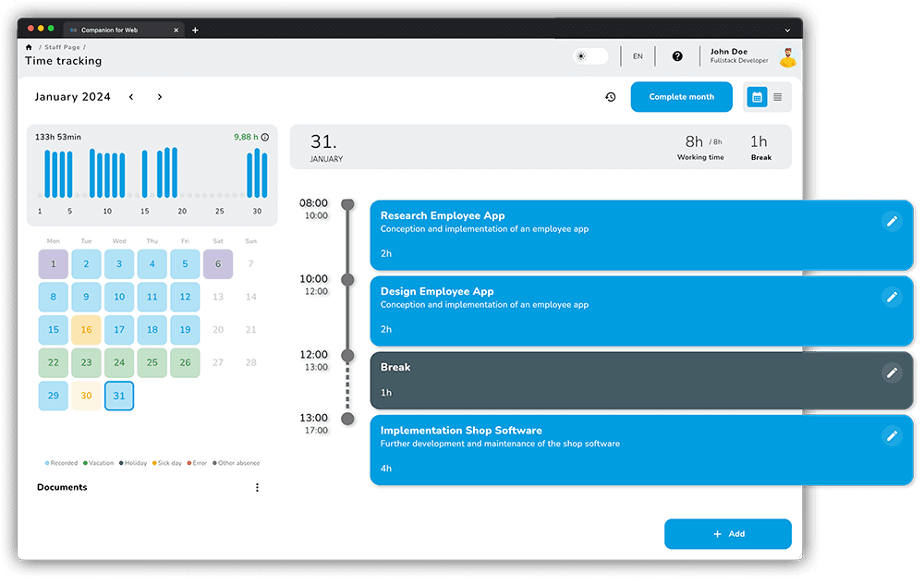The width and height of the screenshot is (924, 585).
Task: Go to previous month
Action: pyautogui.click(x=131, y=97)
